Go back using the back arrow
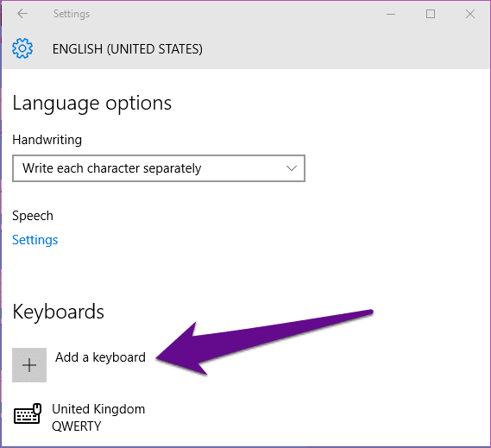491x448 pixels. [22, 14]
